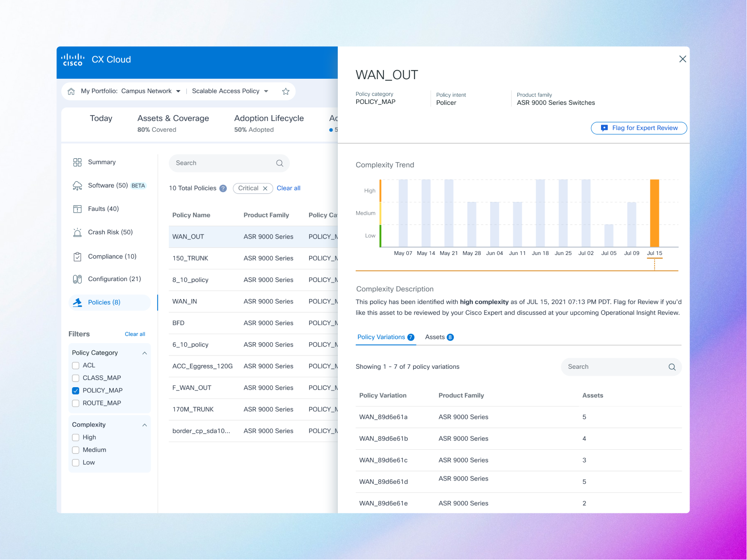Image resolution: width=747 pixels, height=560 pixels.
Task: Open the WAN_89d6e61a policy variation
Action: pyautogui.click(x=518, y=417)
